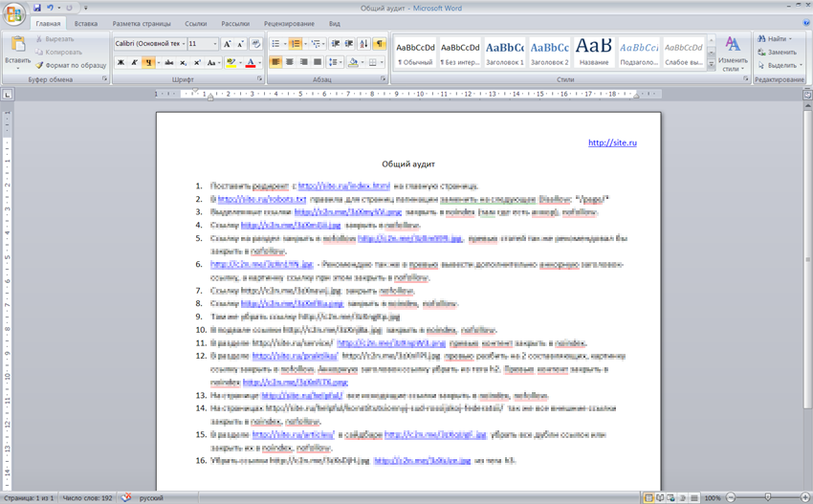Apply Название style from gallery
Screen dimensions: 813x504
[594, 53]
